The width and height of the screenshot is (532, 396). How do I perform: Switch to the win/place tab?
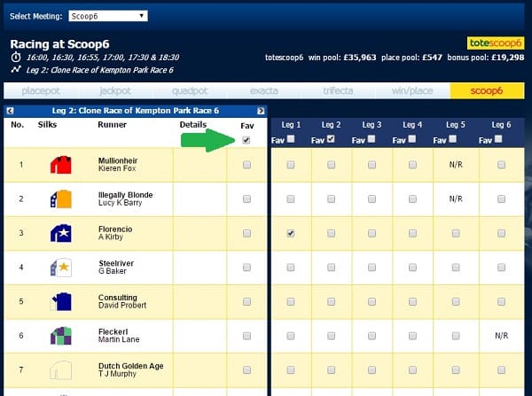point(412,91)
